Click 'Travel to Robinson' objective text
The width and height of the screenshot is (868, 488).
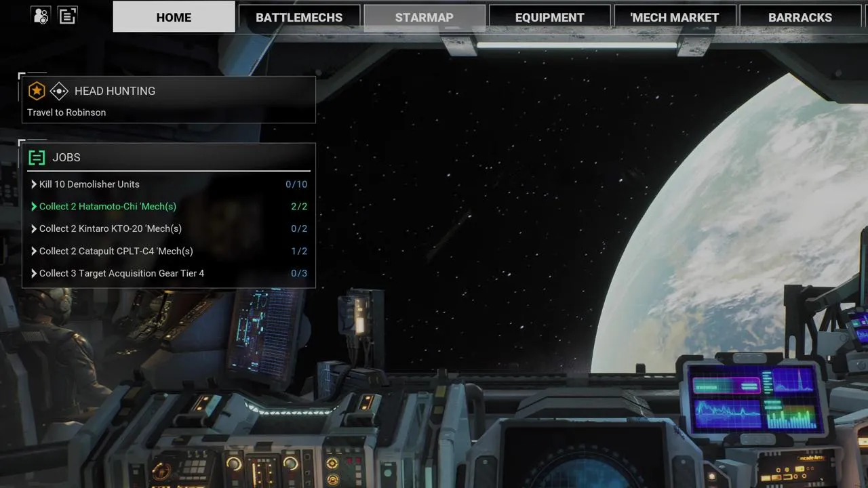click(x=66, y=113)
